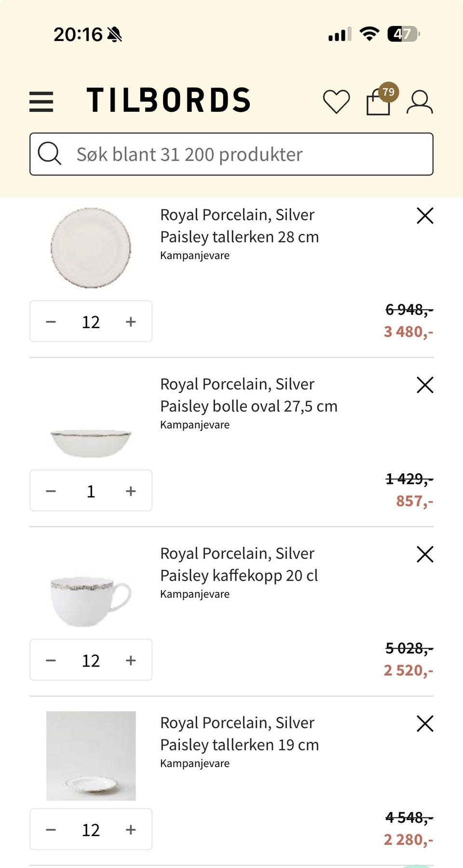Viewport: 463px width, 868px height.
Task: Remove the Paisley kaffekopp 20 cl item
Action: [x=425, y=554]
